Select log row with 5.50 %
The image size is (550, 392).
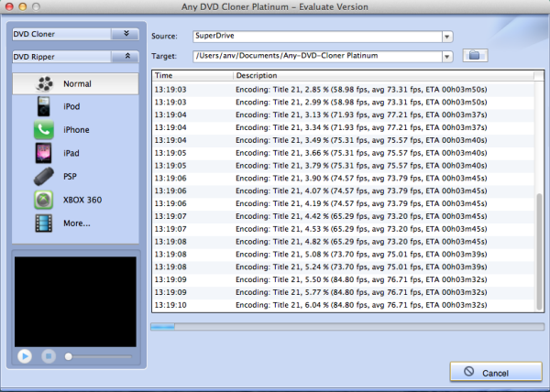[344, 279]
